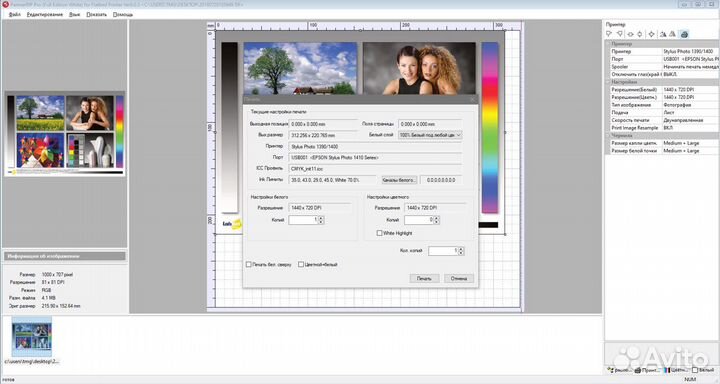
Task: Select the 'Размер белой точки' row
Action: [x=664, y=151]
